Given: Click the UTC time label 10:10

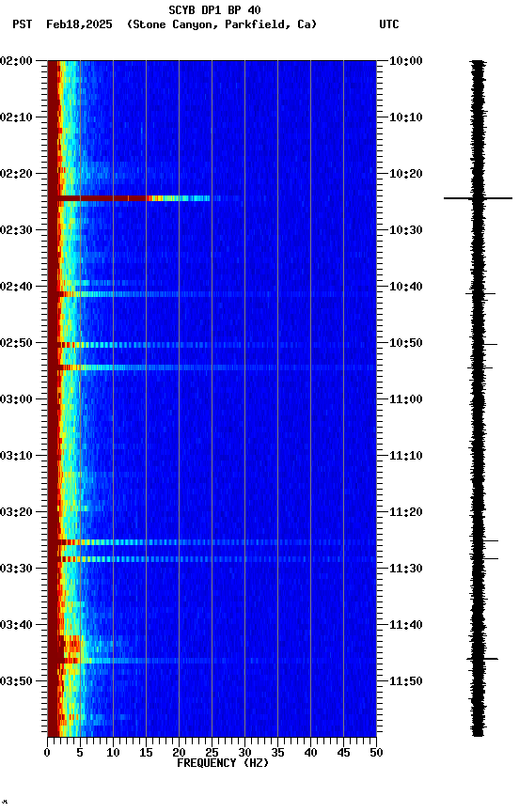Looking at the screenshot, I should click(406, 117).
